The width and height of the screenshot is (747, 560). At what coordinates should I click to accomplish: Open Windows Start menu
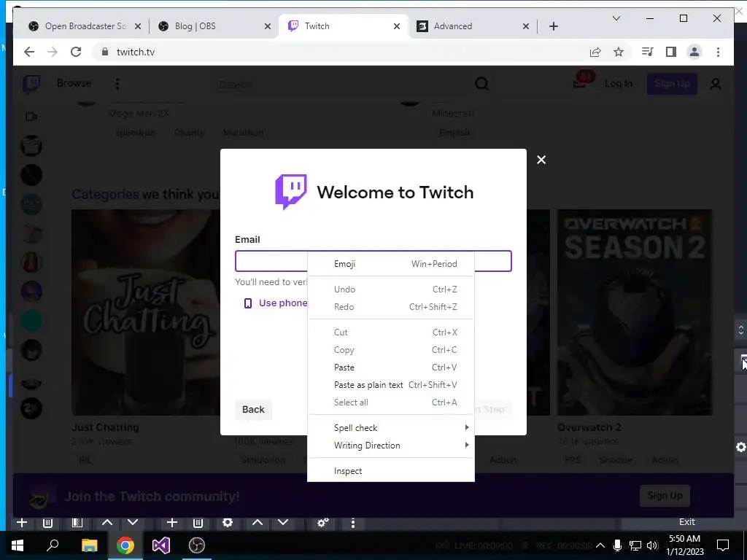coord(18,545)
